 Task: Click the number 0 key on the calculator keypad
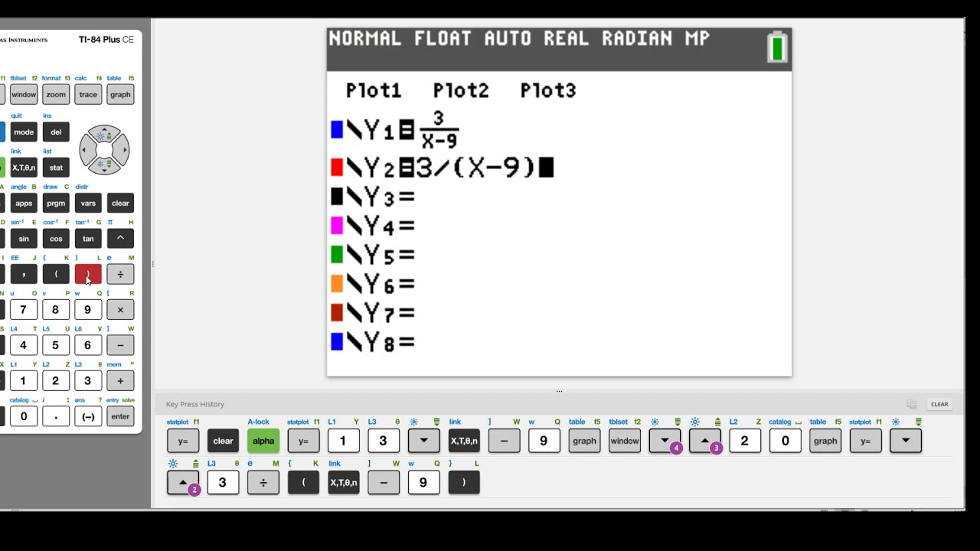[x=24, y=416]
